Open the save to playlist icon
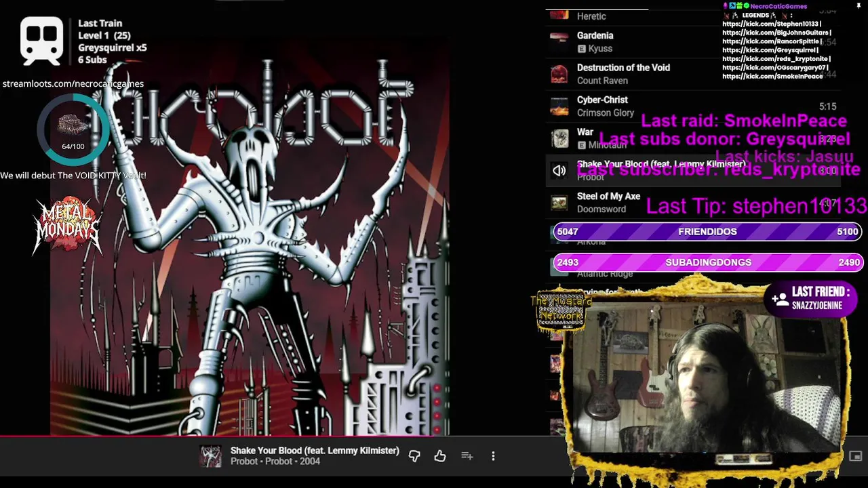This screenshot has width=868, height=488. coord(467,456)
